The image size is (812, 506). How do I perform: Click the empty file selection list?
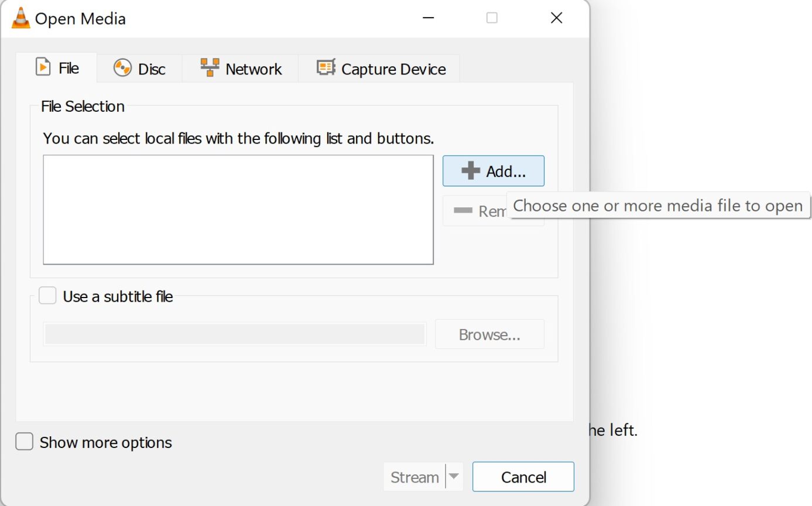coord(238,209)
